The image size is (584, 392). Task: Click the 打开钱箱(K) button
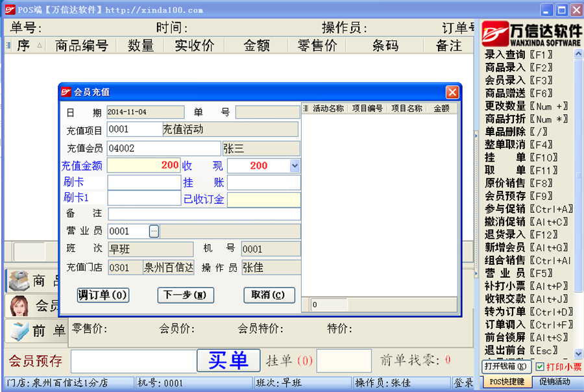point(506,367)
